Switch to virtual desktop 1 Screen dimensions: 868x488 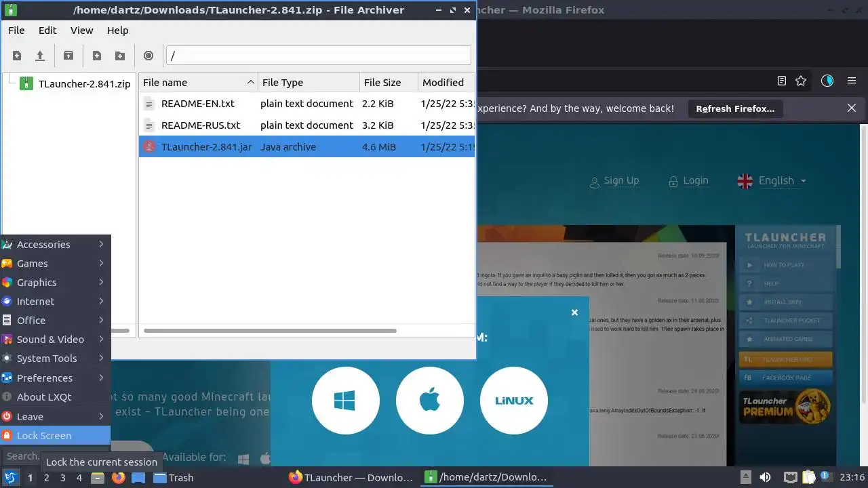[31, 478]
